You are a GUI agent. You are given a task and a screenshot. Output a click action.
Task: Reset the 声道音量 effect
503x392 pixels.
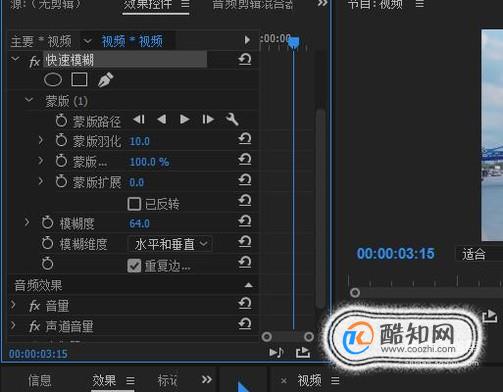[245, 324]
